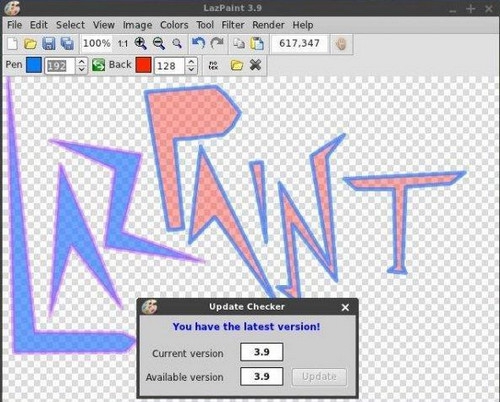Click the 'Current version' label

(188, 353)
